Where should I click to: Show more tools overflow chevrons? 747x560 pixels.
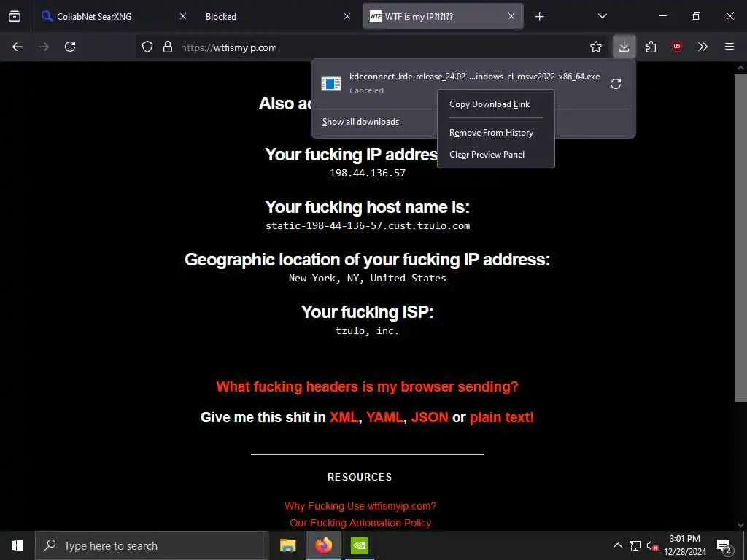[703, 47]
